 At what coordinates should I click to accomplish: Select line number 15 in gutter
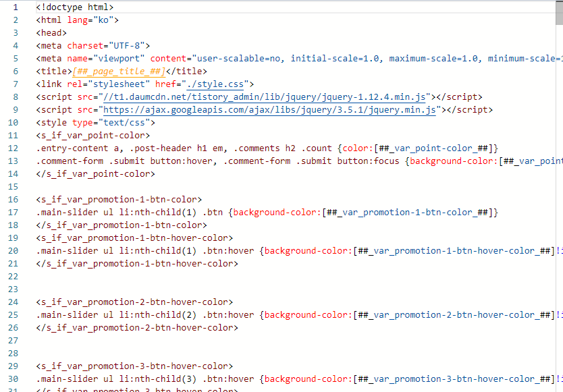tap(13, 187)
